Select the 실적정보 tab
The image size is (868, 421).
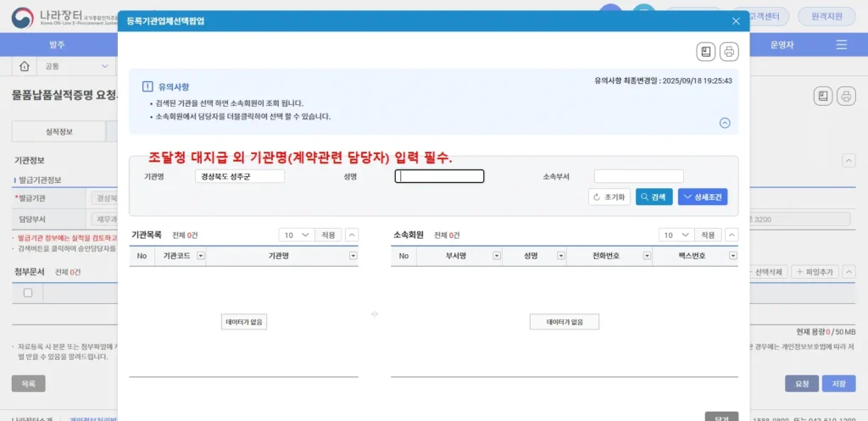(x=58, y=131)
